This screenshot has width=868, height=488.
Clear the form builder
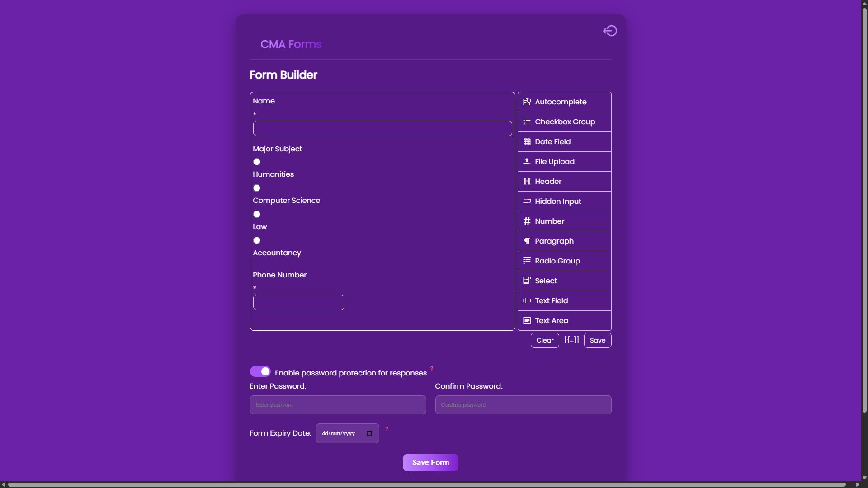[544, 340]
